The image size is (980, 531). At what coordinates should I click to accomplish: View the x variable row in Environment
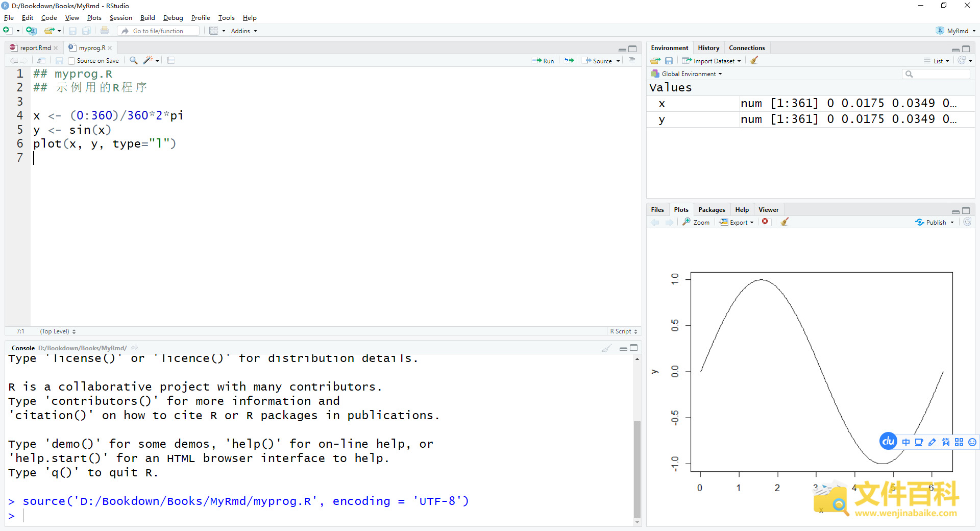[811, 104]
